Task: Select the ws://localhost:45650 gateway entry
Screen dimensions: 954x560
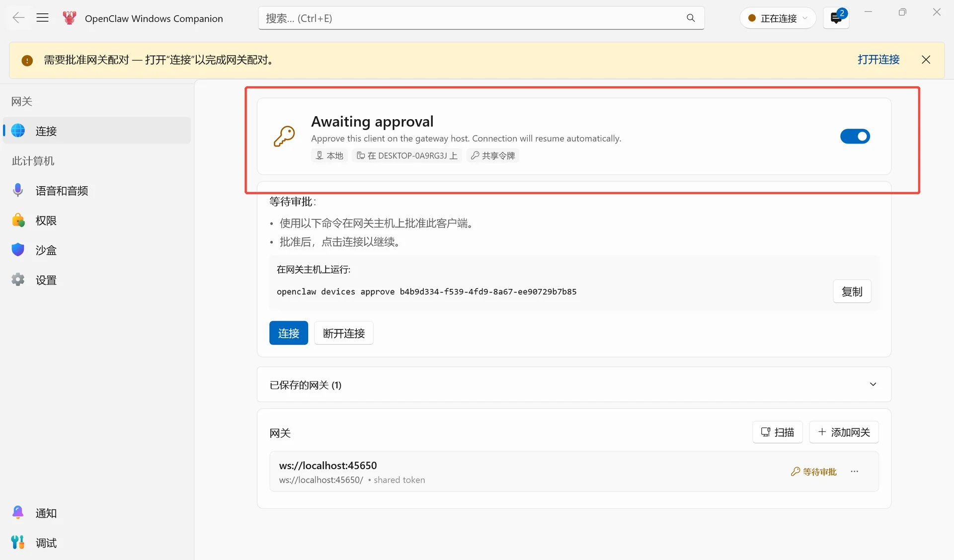Action: pos(574,472)
